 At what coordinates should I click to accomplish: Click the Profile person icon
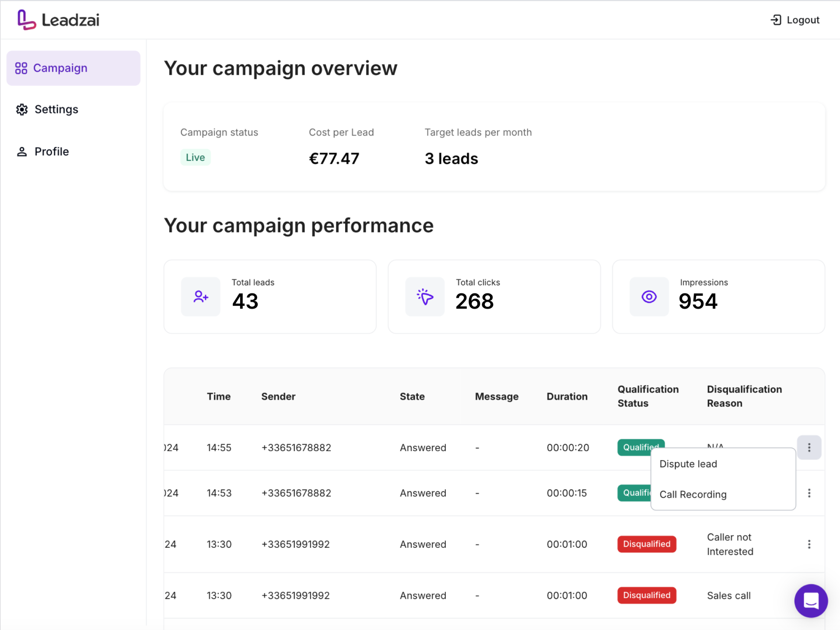click(22, 152)
